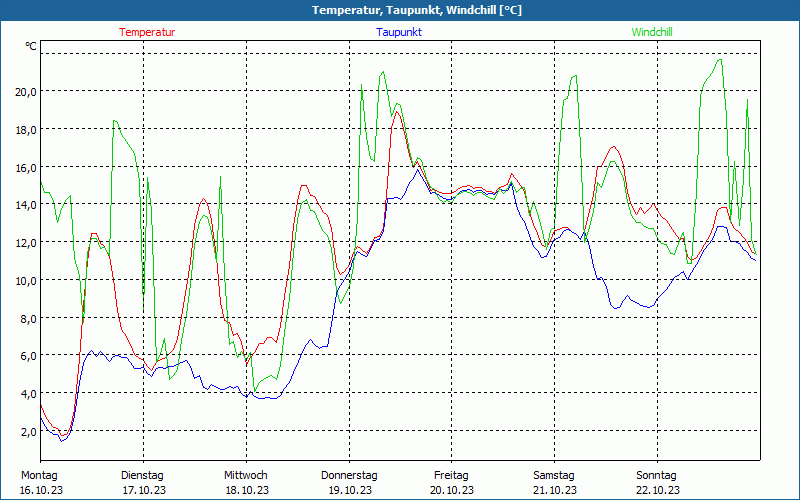This screenshot has height=500, width=800.
Task: Click the °C unit label
Action: (31, 46)
